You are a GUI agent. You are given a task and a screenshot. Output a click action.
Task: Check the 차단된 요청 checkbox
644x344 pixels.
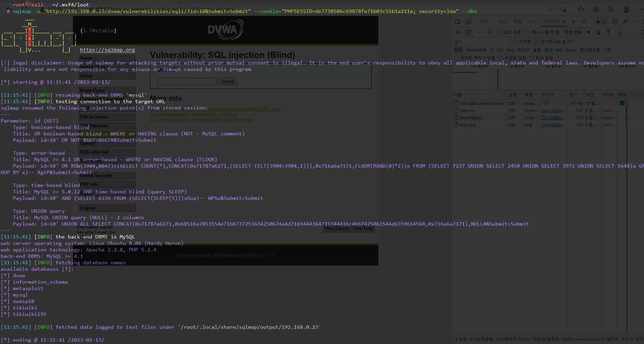coord(501,58)
